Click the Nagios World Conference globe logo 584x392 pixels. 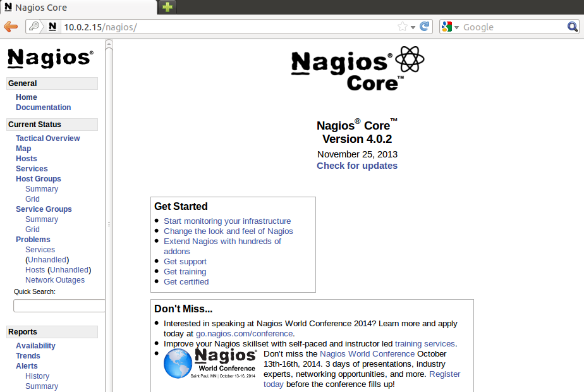tap(178, 363)
